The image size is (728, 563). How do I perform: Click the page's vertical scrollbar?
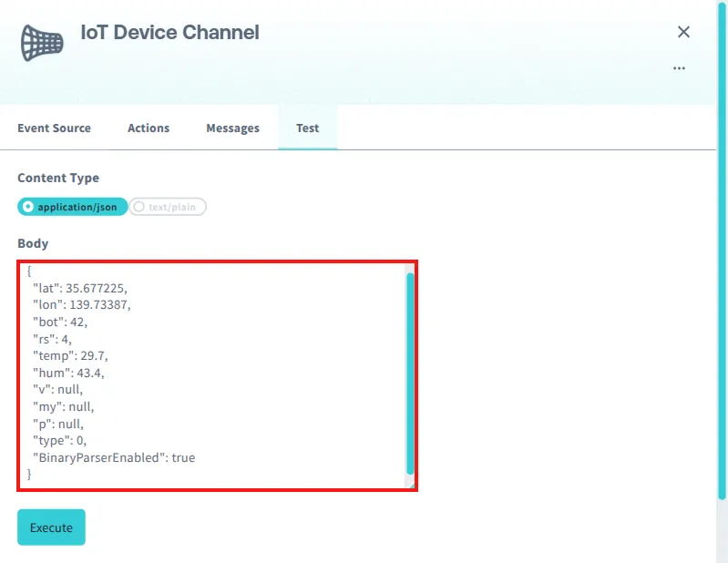point(722,251)
